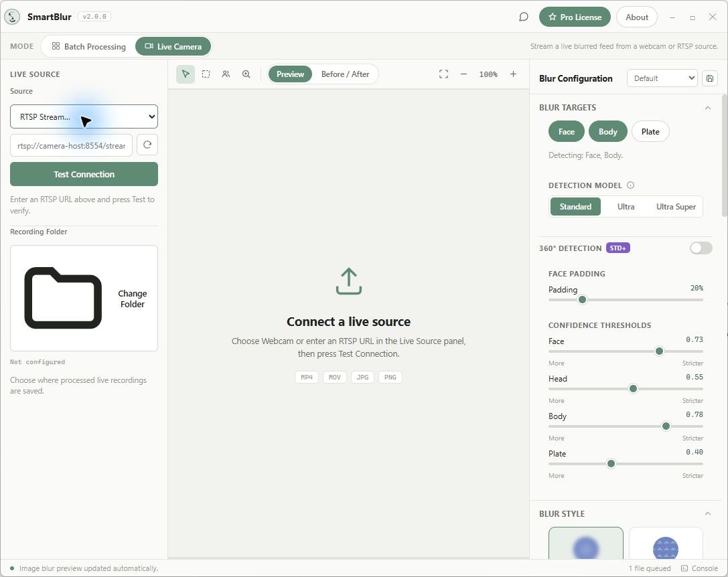Select the pixelated blur style thumbnail
Viewport: 728px width, 577px height.
666,543
